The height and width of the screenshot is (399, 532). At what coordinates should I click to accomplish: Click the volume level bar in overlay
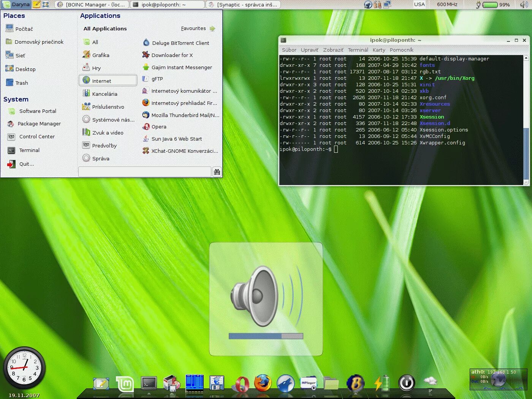tap(266, 336)
